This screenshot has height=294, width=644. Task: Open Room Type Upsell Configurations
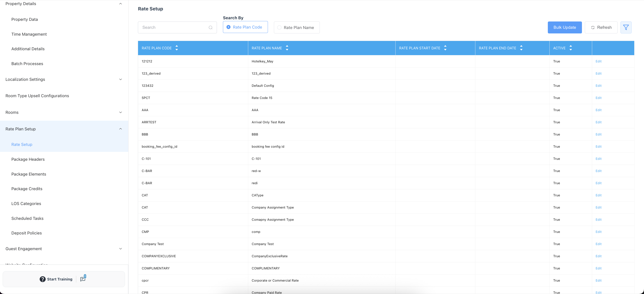pyautogui.click(x=37, y=96)
